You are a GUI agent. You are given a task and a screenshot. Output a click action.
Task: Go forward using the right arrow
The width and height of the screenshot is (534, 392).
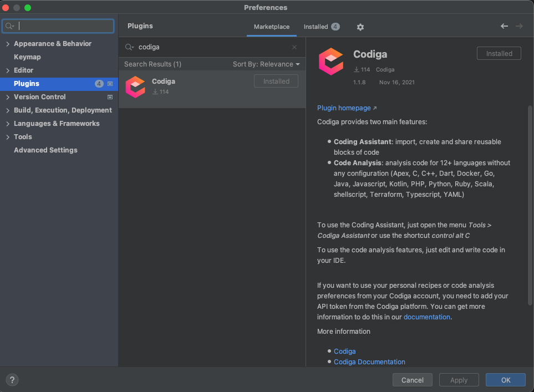519,26
